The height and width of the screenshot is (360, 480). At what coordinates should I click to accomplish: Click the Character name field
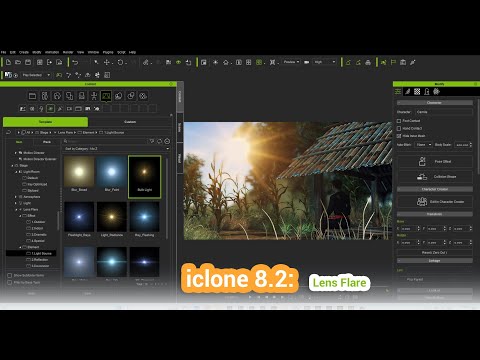click(444, 112)
